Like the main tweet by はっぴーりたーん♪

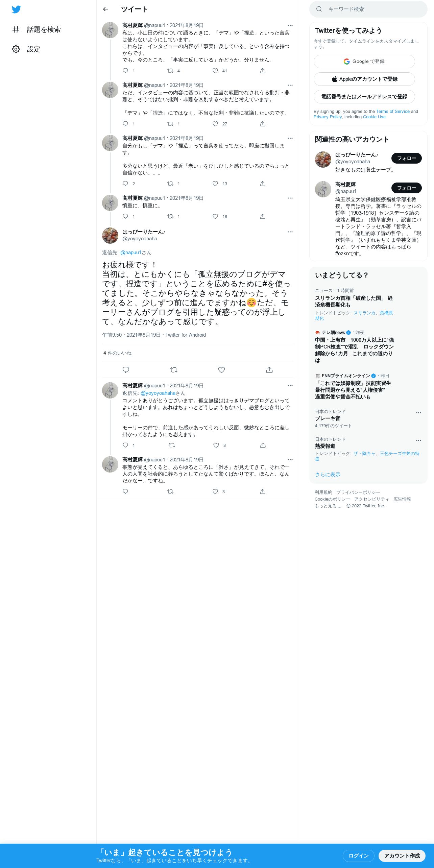(x=221, y=370)
